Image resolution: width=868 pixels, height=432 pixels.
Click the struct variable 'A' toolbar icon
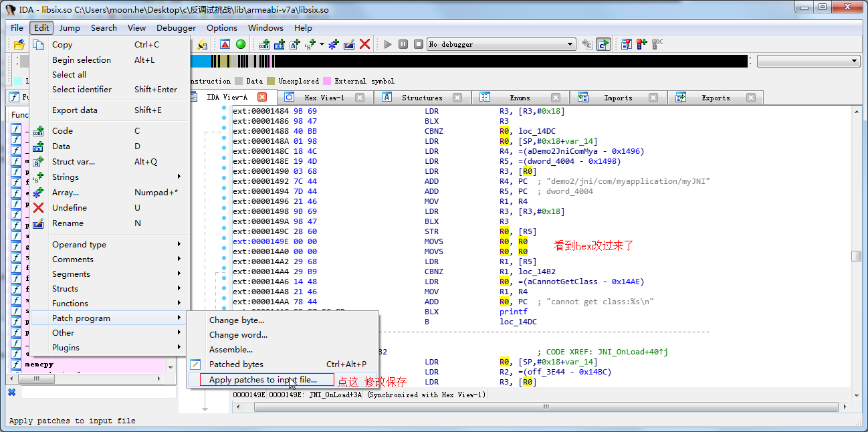click(295, 44)
